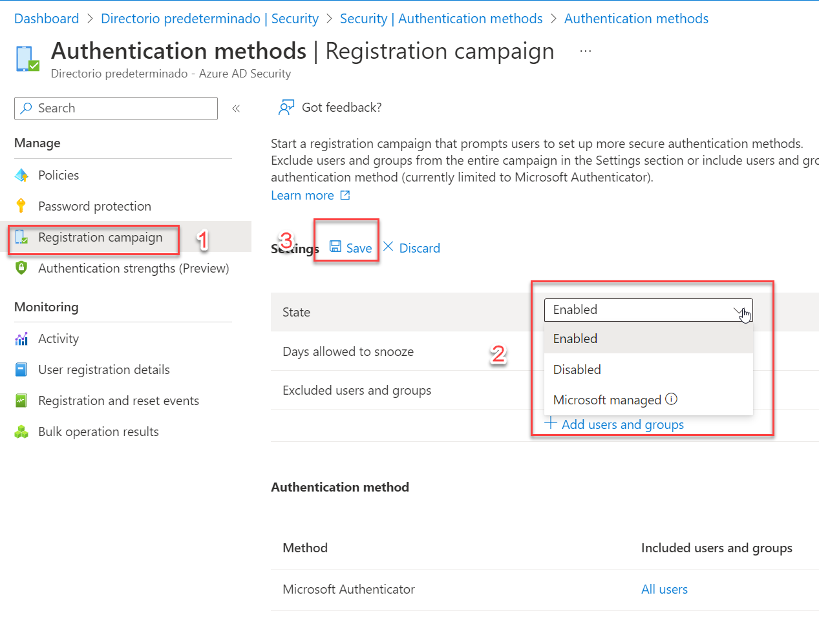Click the Registration and reset events icon
The image size is (819, 644).
(22, 400)
